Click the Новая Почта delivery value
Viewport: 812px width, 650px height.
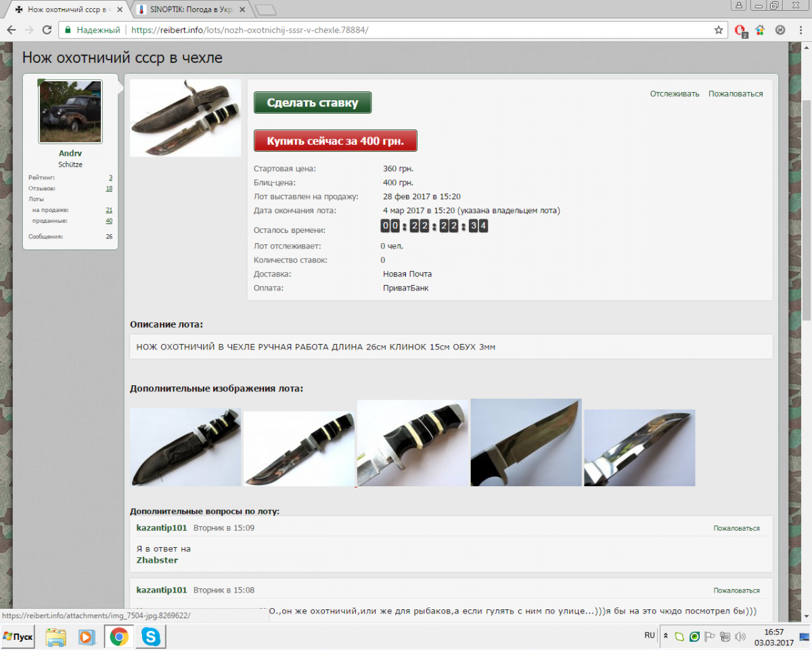(x=407, y=274)
